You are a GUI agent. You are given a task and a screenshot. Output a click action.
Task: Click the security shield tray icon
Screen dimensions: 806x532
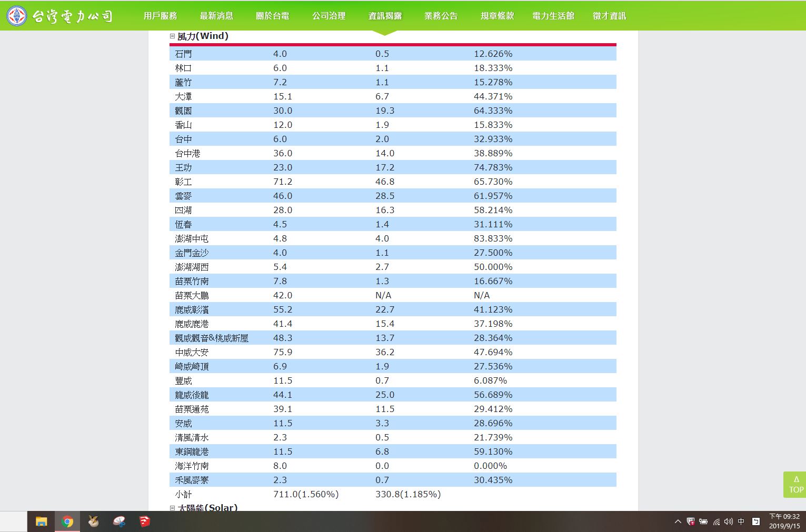(x=691, y=521)
